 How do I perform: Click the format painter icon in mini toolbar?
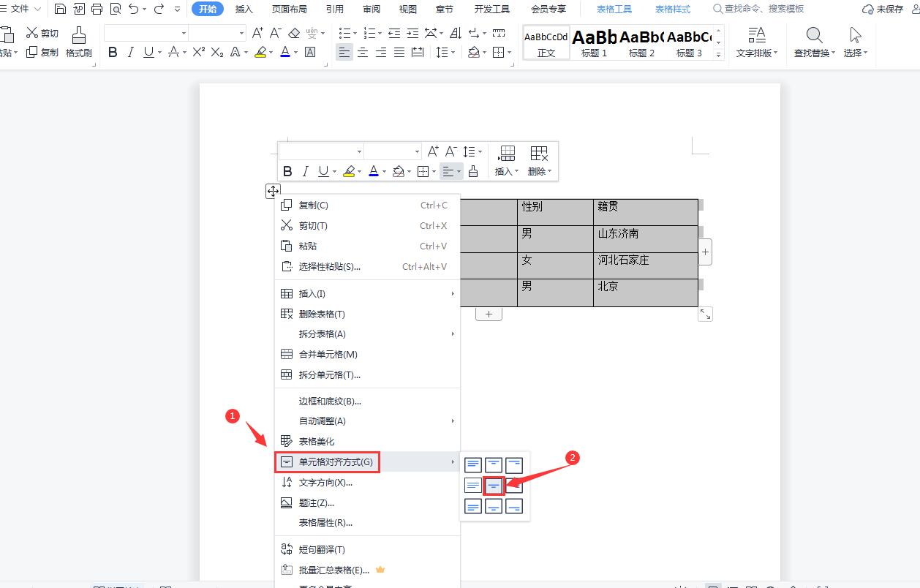473,171
